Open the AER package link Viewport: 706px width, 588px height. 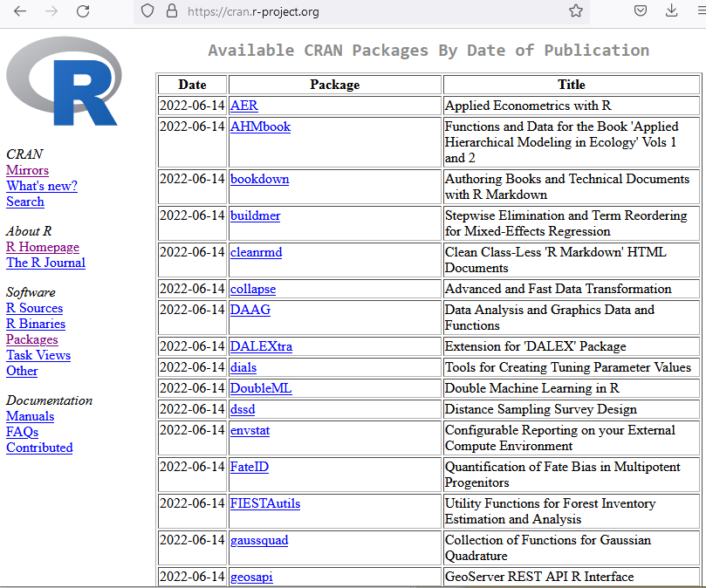(244, 106)
